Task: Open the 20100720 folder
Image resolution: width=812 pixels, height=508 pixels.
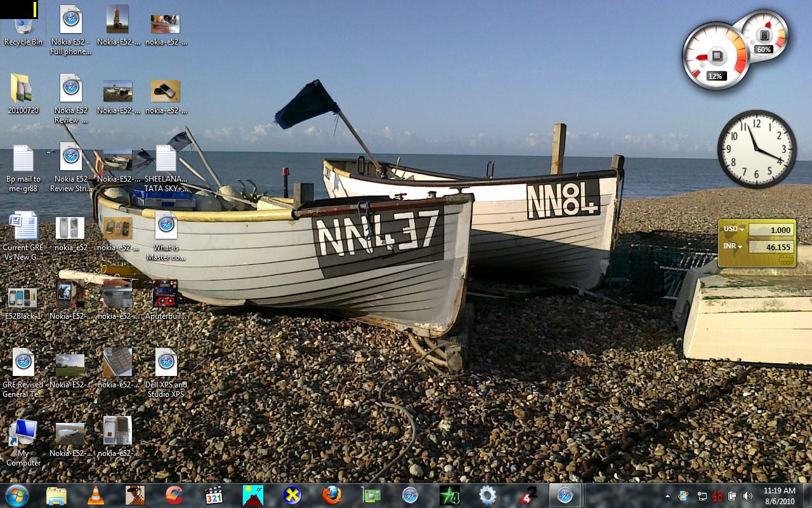Action: click(x=23, y=95)
